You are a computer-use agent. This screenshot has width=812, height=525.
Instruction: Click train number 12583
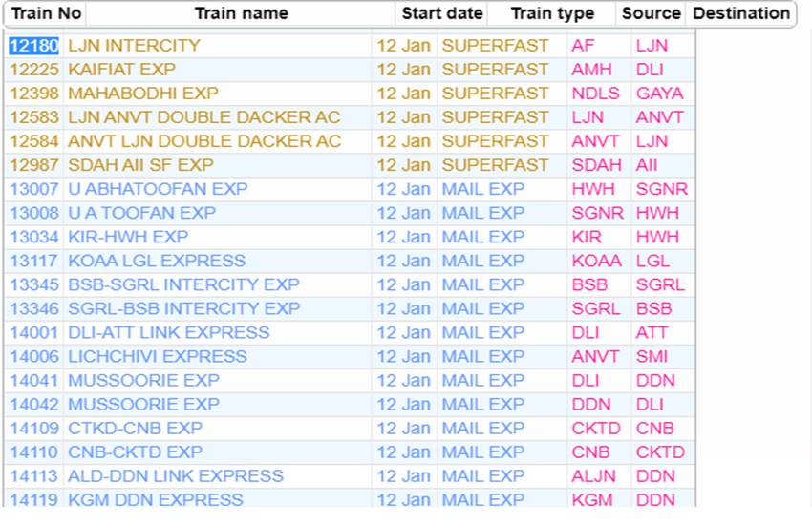tap(34, 117)
